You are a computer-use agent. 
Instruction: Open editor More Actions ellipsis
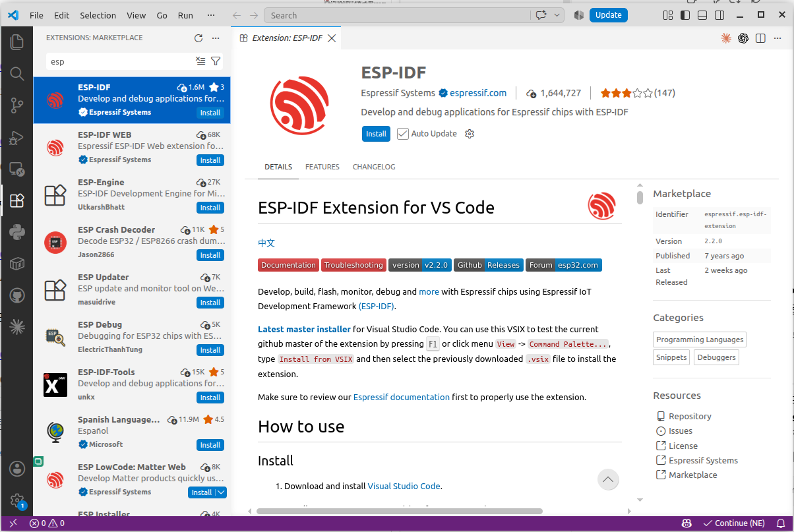pos(778,38)
